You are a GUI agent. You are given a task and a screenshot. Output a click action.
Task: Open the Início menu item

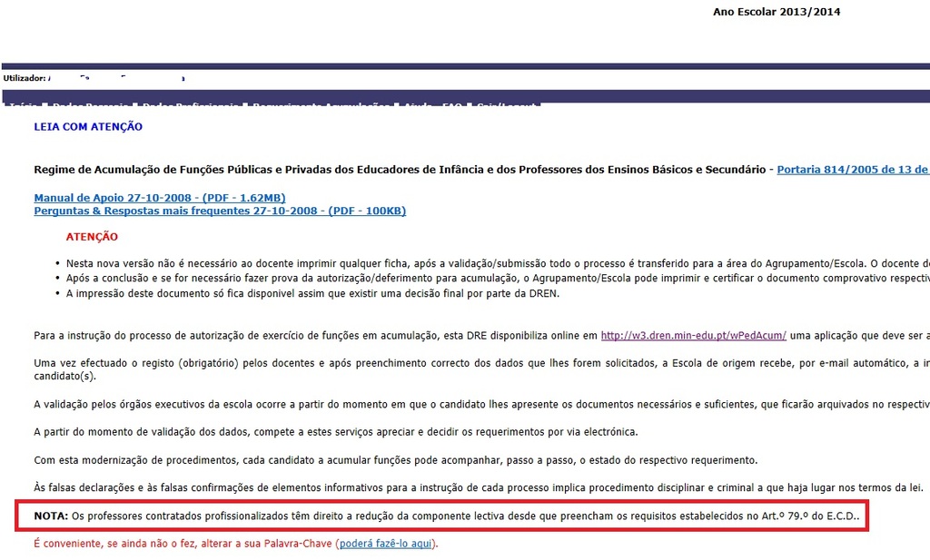coord(23,106)
